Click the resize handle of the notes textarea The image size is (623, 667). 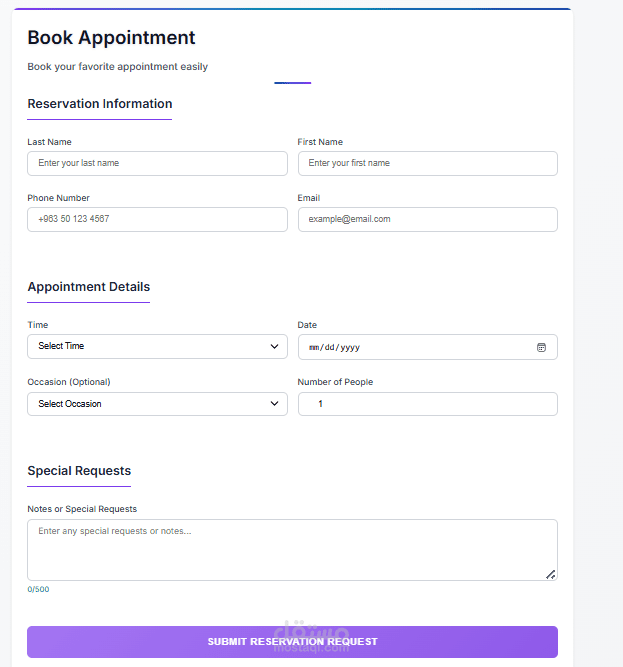point(550,574)
